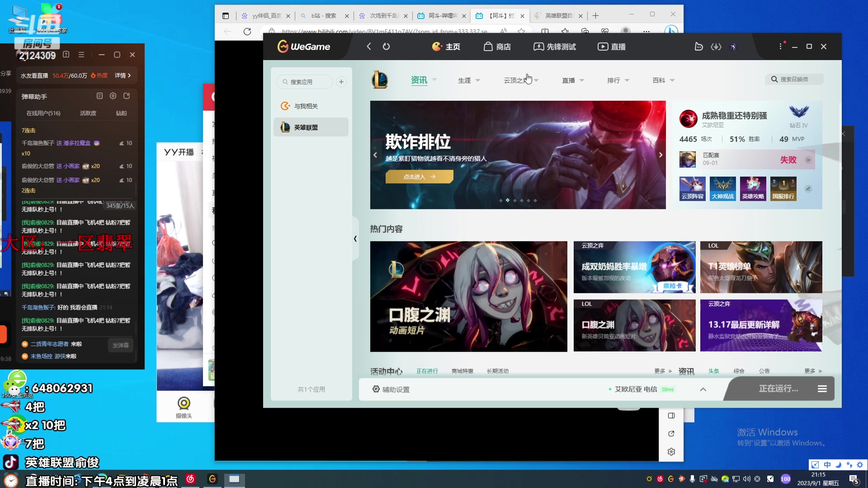This screenshot has width=868, height=488.
Task: Reload the browser page
Action: [247, 31]
